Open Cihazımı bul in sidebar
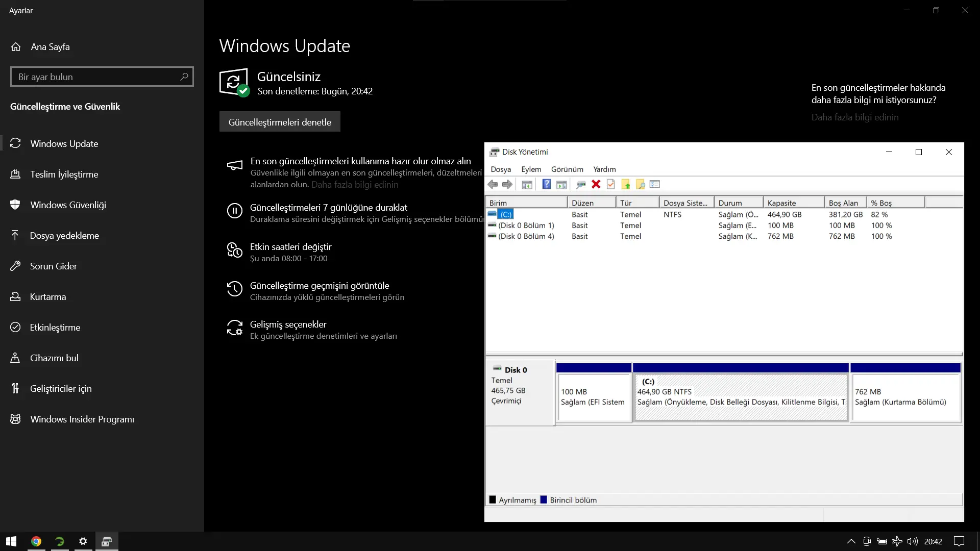Image resolution: width=980 pixels, height=551 pixels. [102, 358]
